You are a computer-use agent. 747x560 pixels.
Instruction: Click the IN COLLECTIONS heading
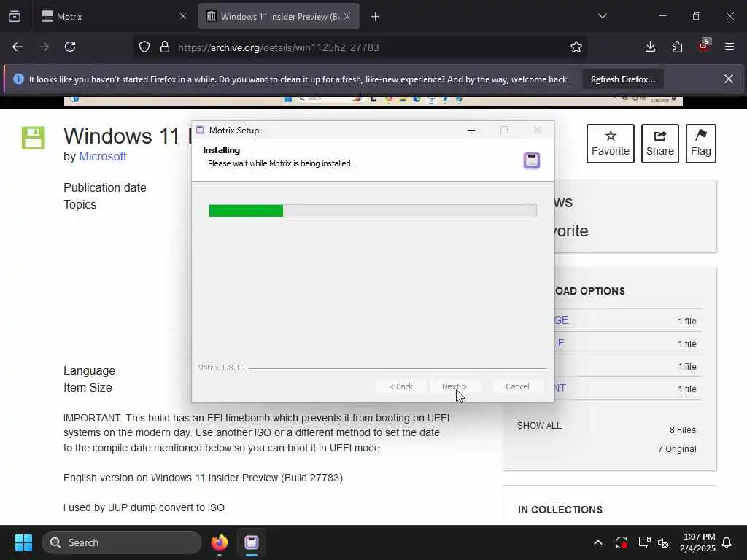pos(560,510)
